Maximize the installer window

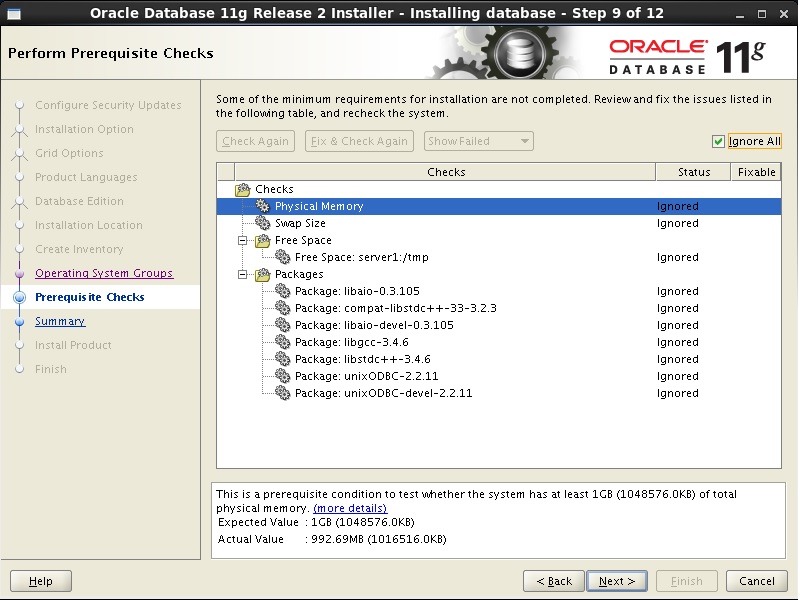[x=761, y=14]
